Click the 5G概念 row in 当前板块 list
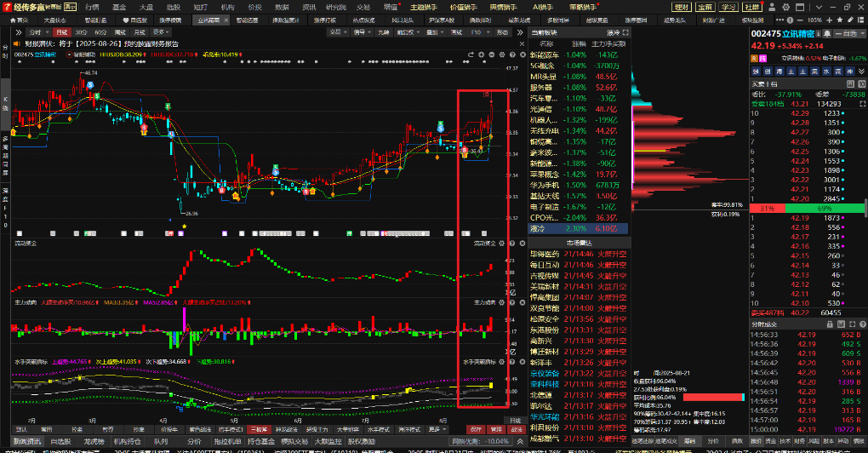This screenshot has height=453, width=868. pyautogui.click(x=578, y=66)
